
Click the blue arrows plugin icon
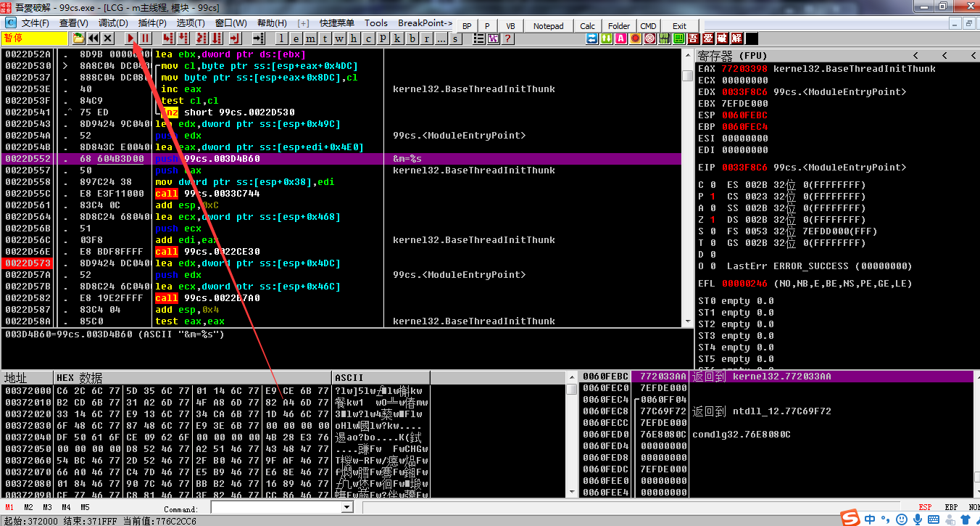591,38
